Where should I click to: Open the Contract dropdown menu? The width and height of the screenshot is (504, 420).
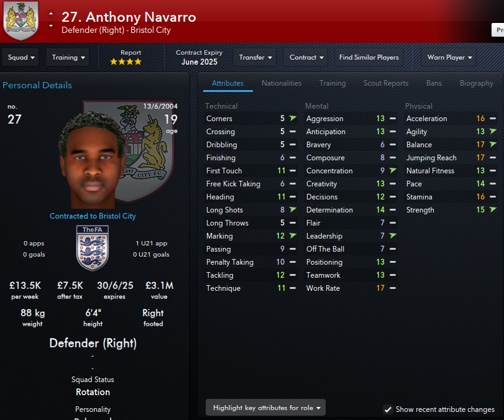tap(306, 58)
